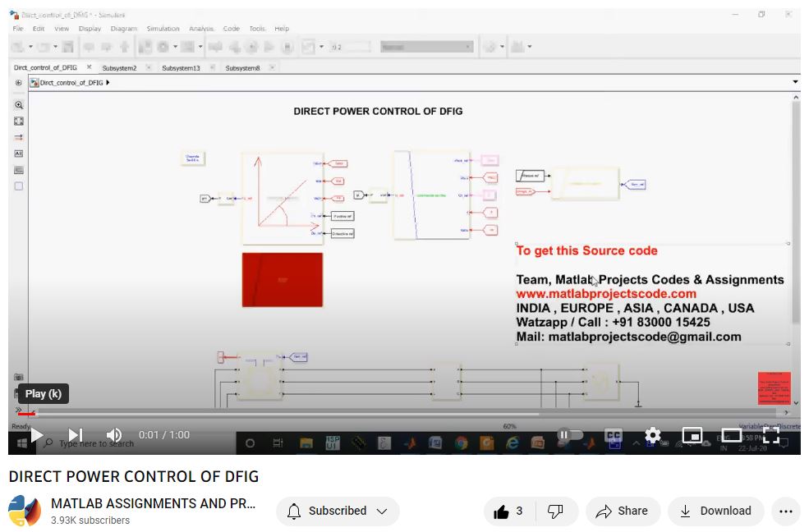The image size is (809, 532).
Task: Open the Edit menu in Simulink
Action: tap(39, 29)
